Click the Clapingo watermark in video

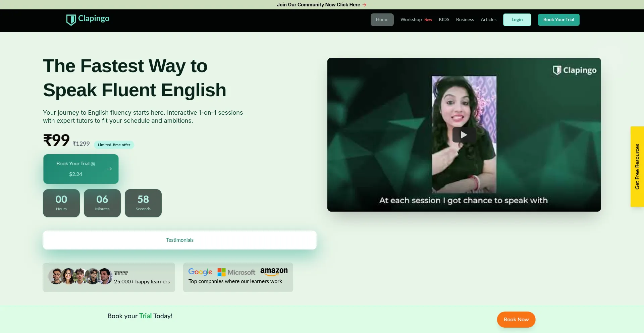tap(575, 70)
